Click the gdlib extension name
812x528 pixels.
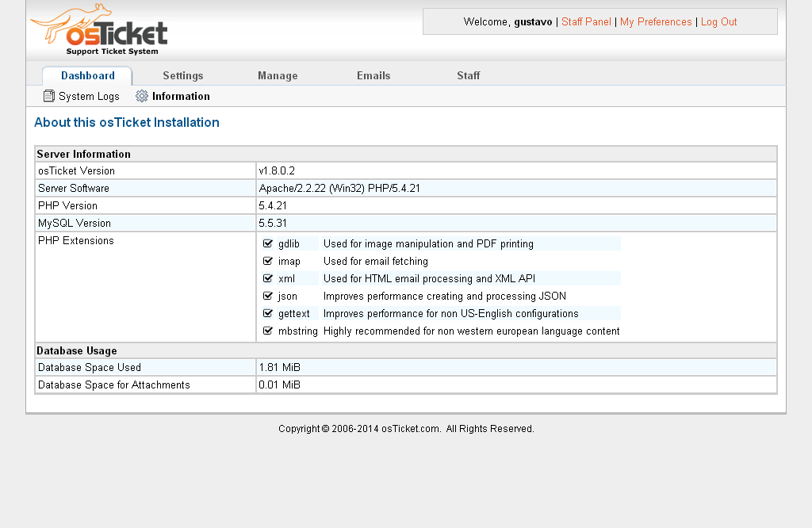[289, 244]
